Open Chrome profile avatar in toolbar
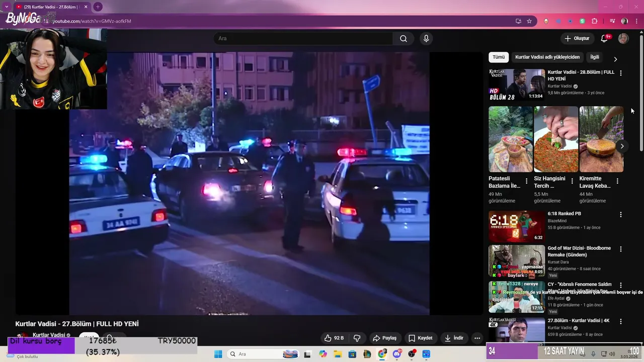This screenshot has height=362, width=644. pyautogui.click(x=624, y=21)
